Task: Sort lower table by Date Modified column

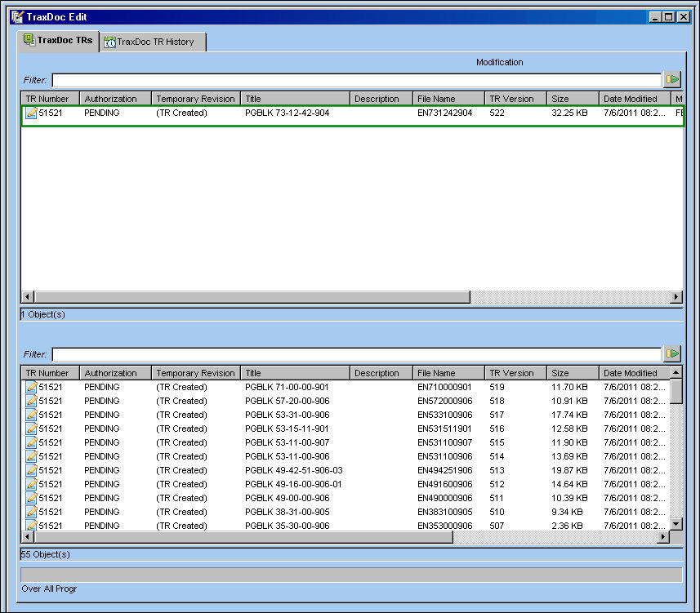Action: pyautogui.click(x=635, y=373)
